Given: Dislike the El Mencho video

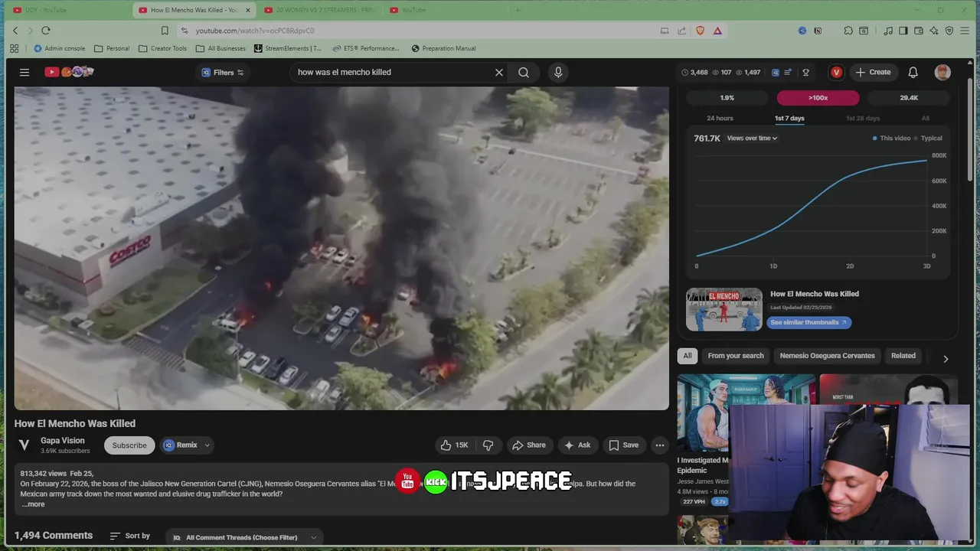Looking at the screenshot, I should coord(488,445).
